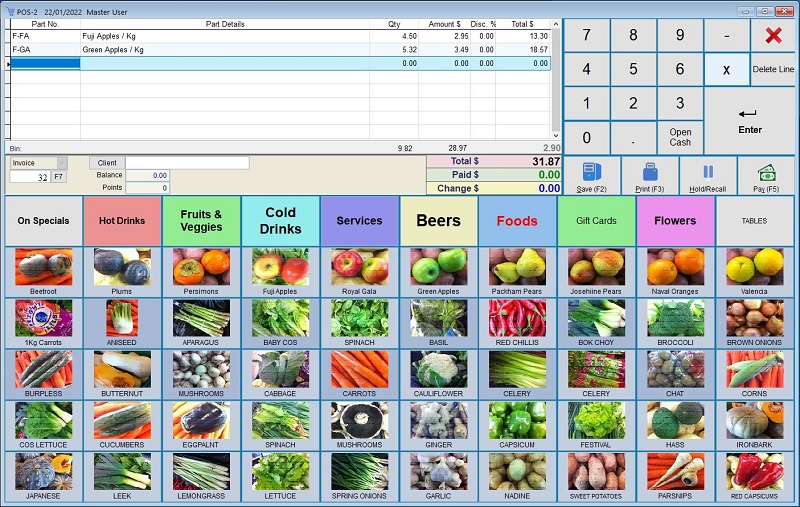This screenshot has width=800, height=507.
Task: Click the Client name input field
Action: click(x=187, y=163)
